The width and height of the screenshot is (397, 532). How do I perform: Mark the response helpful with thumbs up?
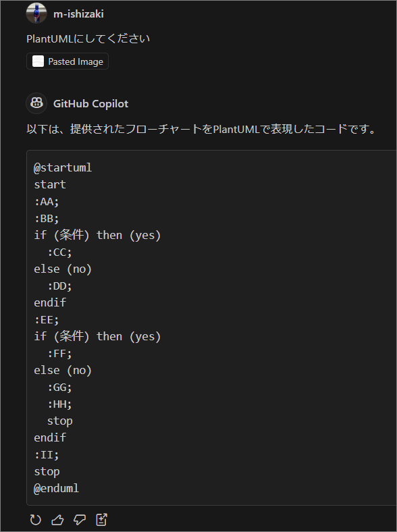(57, 520)
